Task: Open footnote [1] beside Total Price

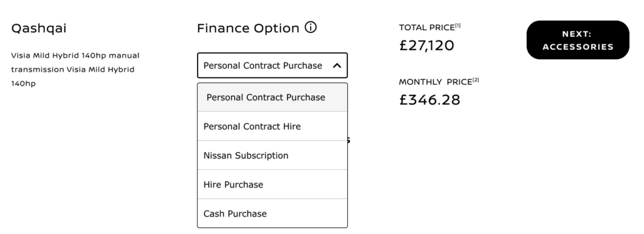Action: [458, 26]
